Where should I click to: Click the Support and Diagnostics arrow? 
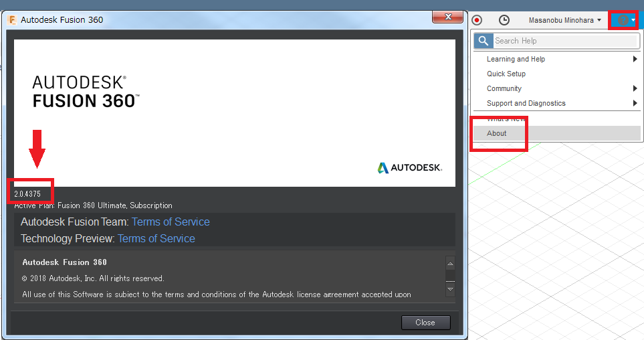(635, 104)
